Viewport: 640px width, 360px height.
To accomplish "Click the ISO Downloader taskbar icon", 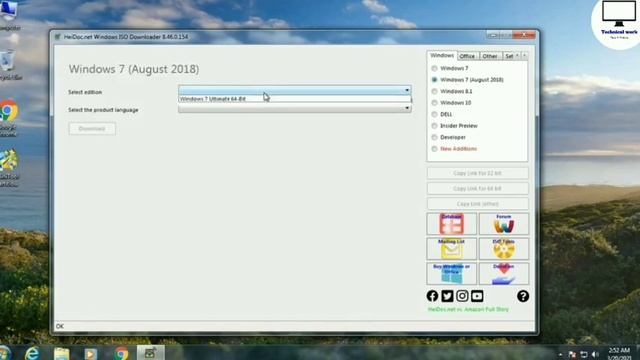I will pyautogui.click(x=151, y=353).
